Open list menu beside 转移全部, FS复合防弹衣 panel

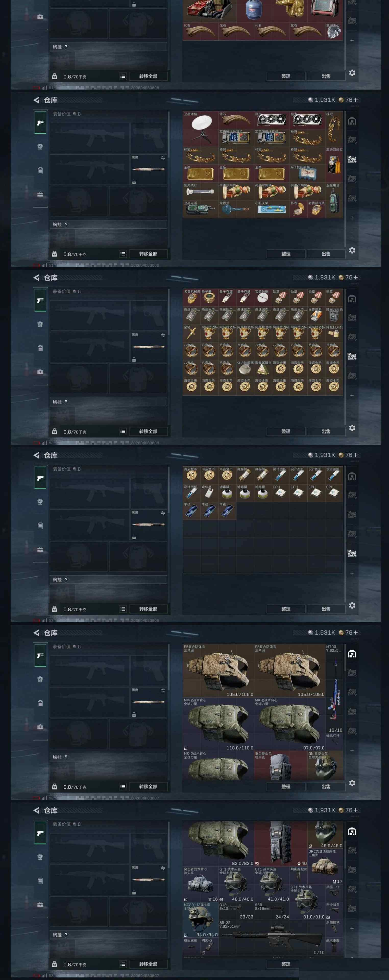[123, 786]
